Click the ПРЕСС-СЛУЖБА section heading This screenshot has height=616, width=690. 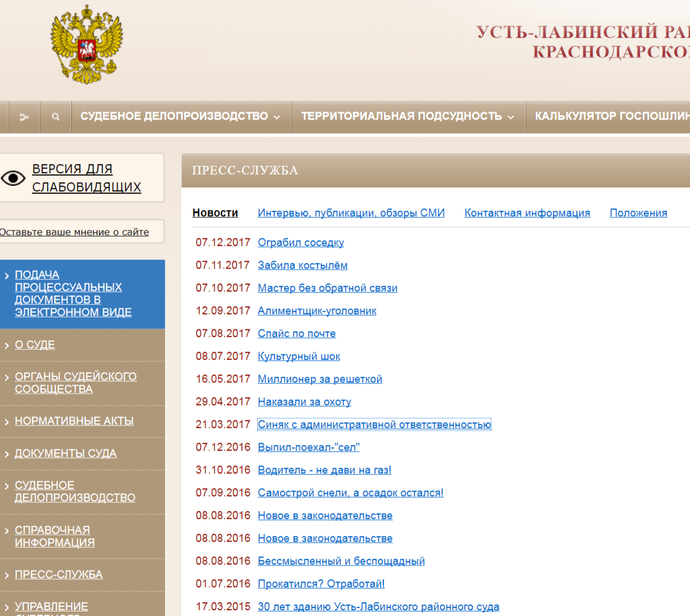pos(245,170)
